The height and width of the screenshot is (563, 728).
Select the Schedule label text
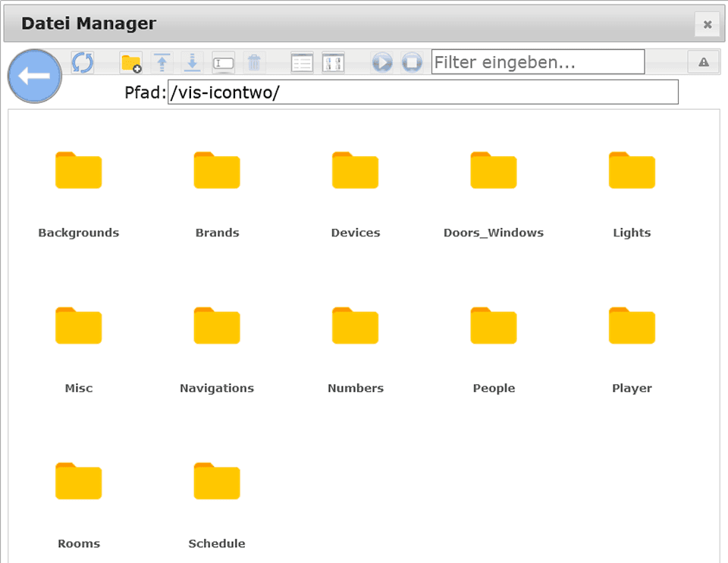point(217,543)
